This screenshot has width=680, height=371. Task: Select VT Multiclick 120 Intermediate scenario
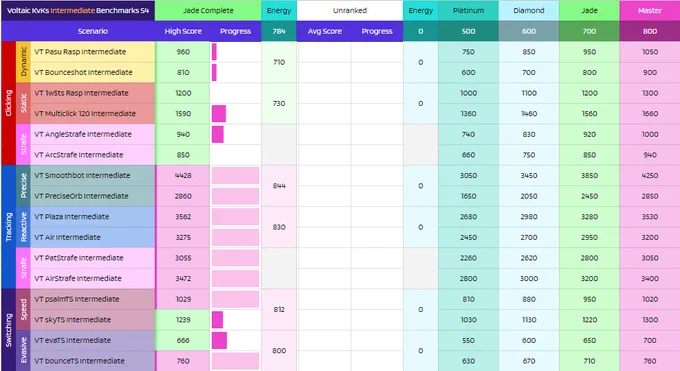coord(92,114)
